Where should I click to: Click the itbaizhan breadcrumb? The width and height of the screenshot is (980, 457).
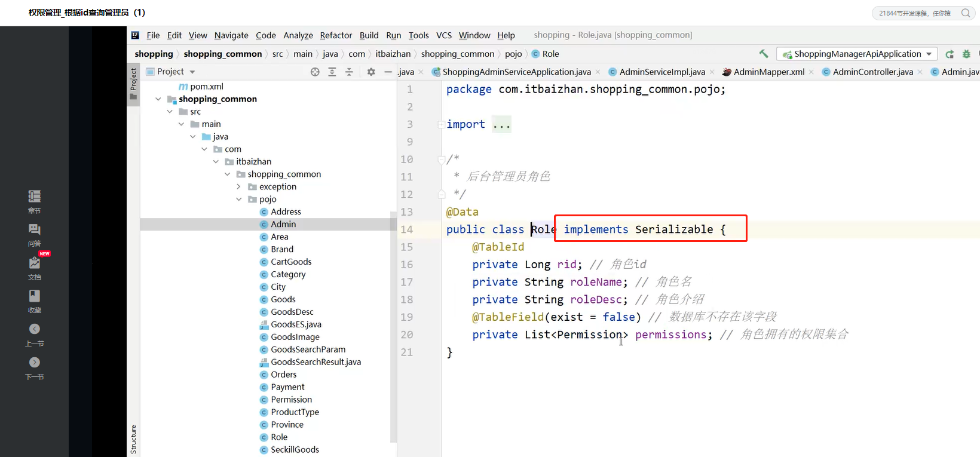click(393, 54)
